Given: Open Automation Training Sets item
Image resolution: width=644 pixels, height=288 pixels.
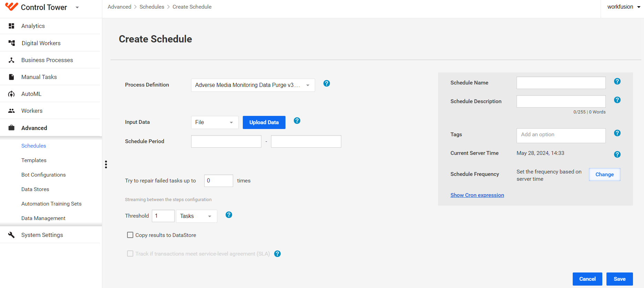Looking at the screenshot, I should click(51, 204).
